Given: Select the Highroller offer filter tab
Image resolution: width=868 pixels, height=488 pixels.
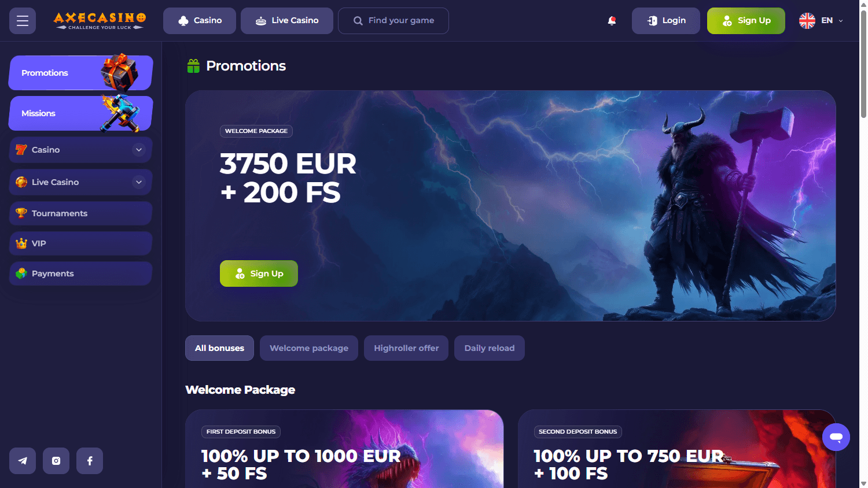Looking at the screenshot, I should point(406,348).
